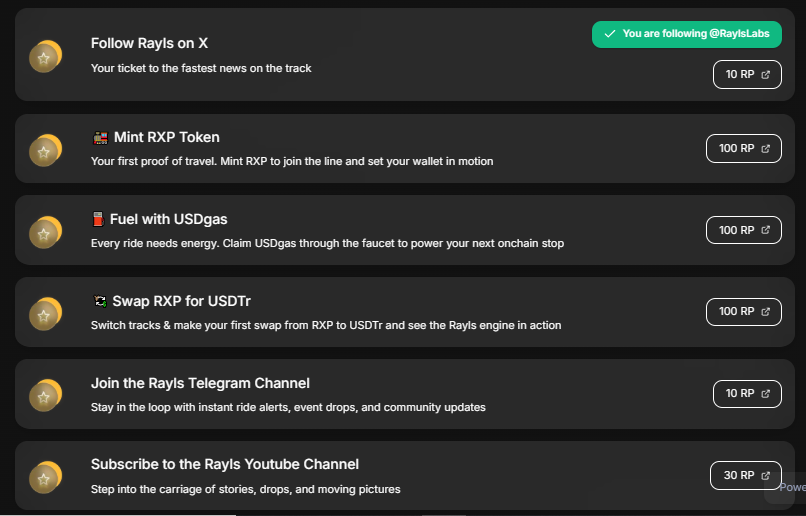Open 100 RP link for Swap RXP for USDTr

[x=744, y=312]
